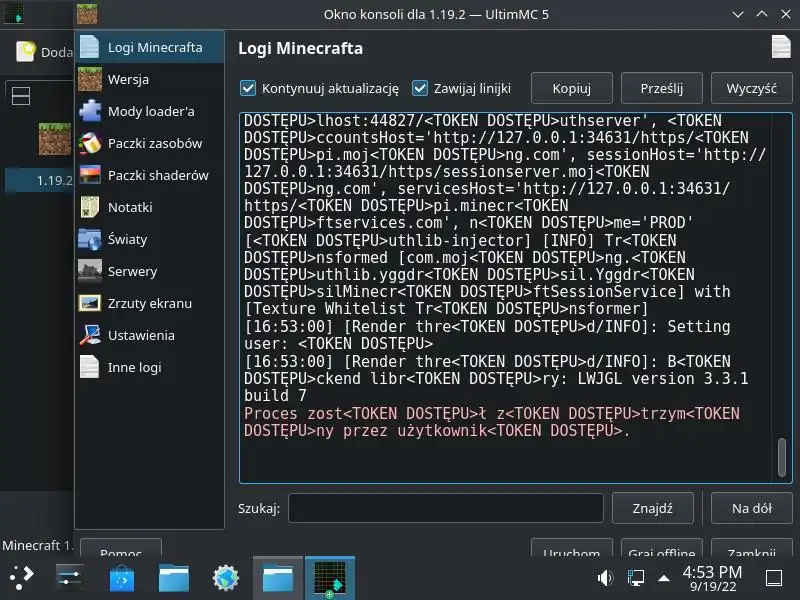Open Logi Minecrafta page in sidebar
This screenshot has height=600, width=800.
coord(149,47)
